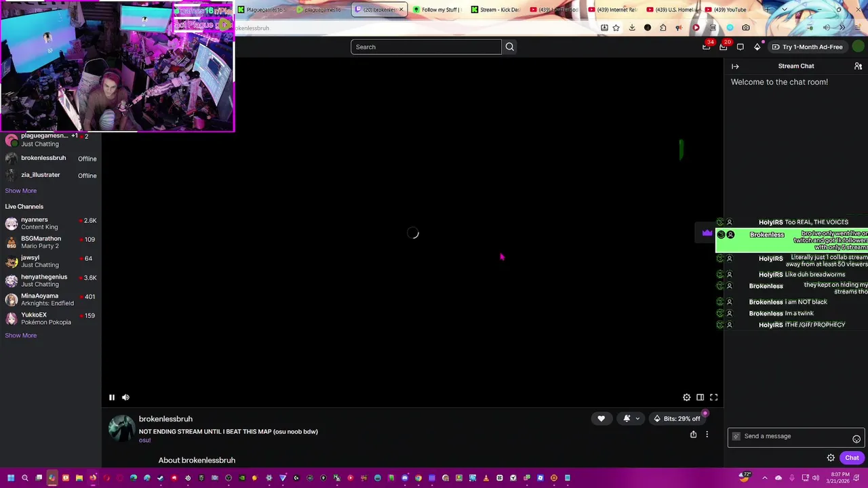
Task: Open the emote picker smiley icon
Action: pos(856,439)
